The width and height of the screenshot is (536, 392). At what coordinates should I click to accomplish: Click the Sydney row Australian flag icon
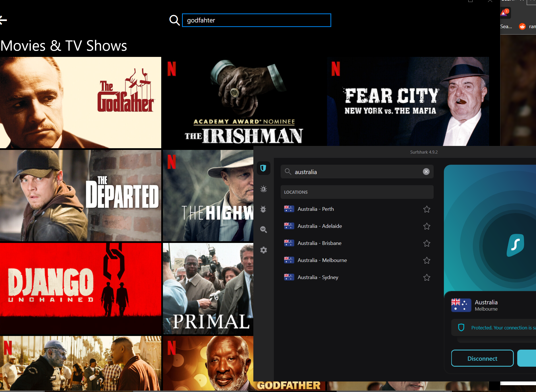289,277
